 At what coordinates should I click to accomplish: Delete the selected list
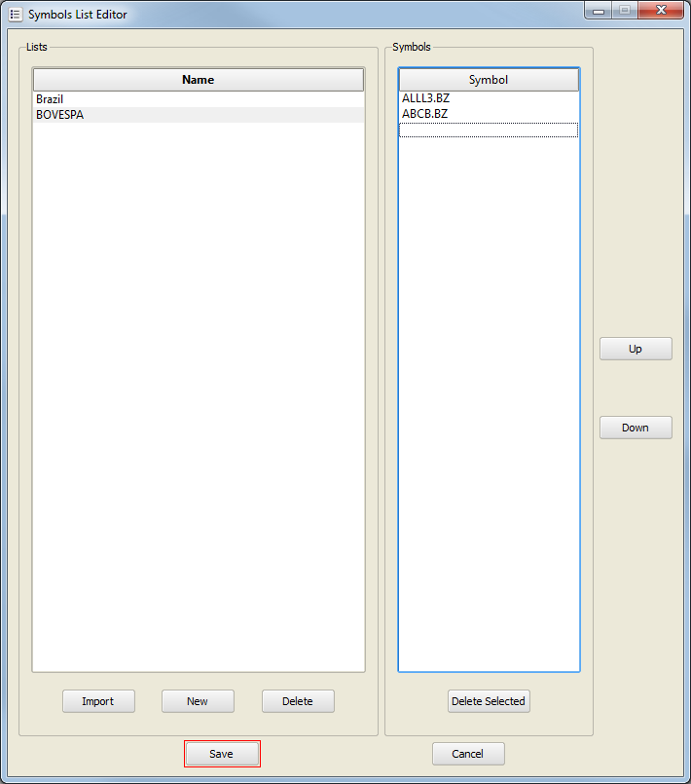pos(298,701)
